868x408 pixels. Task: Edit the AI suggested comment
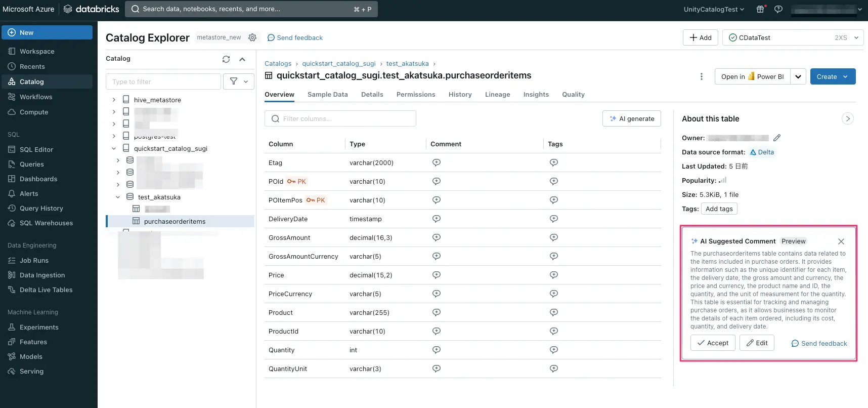(757, 343)
